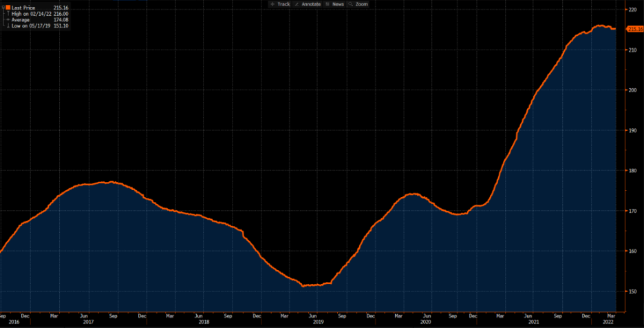The height and width of the screenshot is (328, 644).
Task: Click the 170 value on price axis
Action: point(632,211)
